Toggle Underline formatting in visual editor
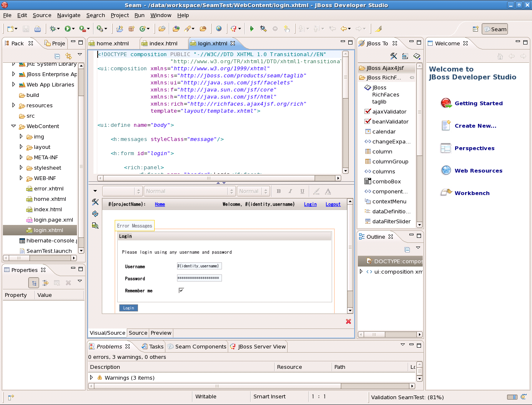 (302, 191)
